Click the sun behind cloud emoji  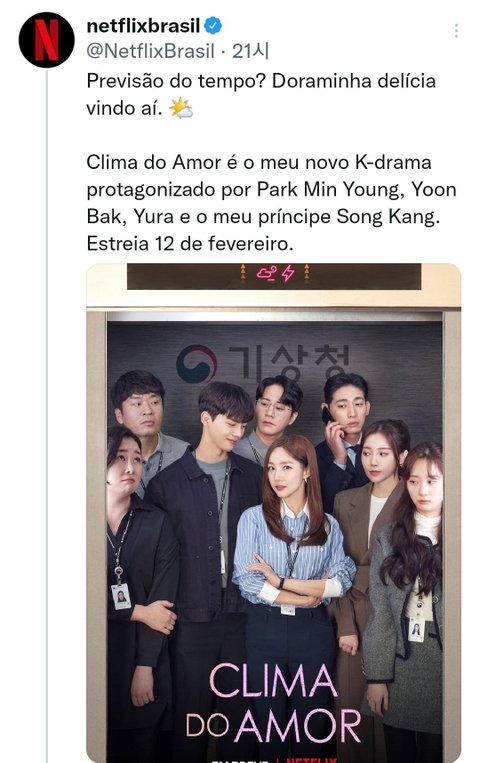181,108
